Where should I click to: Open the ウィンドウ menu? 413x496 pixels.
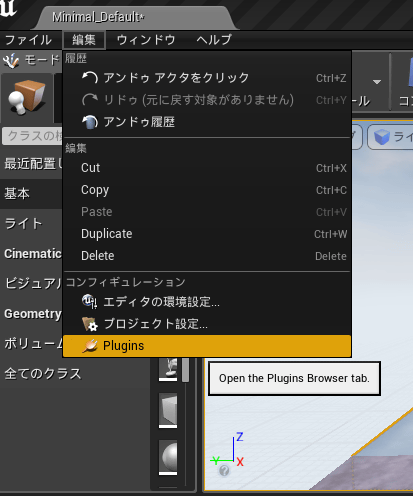[146, 40]
